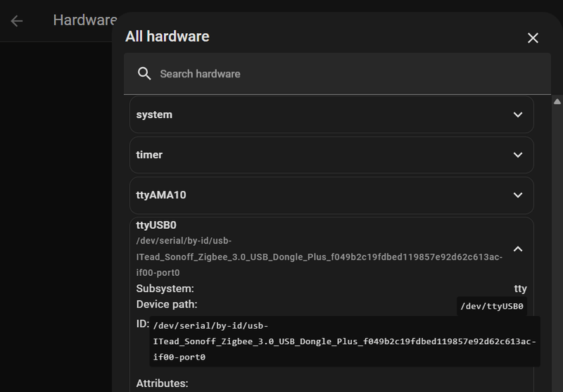563x392 pixels.
Task: Click the search magnifier icon
Action: point(144,74)
